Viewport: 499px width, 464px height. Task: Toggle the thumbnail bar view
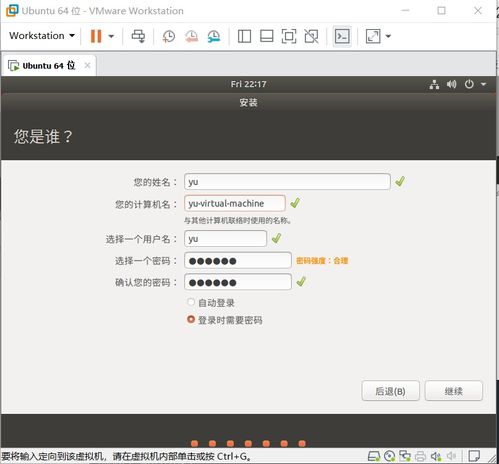(267, 36)
